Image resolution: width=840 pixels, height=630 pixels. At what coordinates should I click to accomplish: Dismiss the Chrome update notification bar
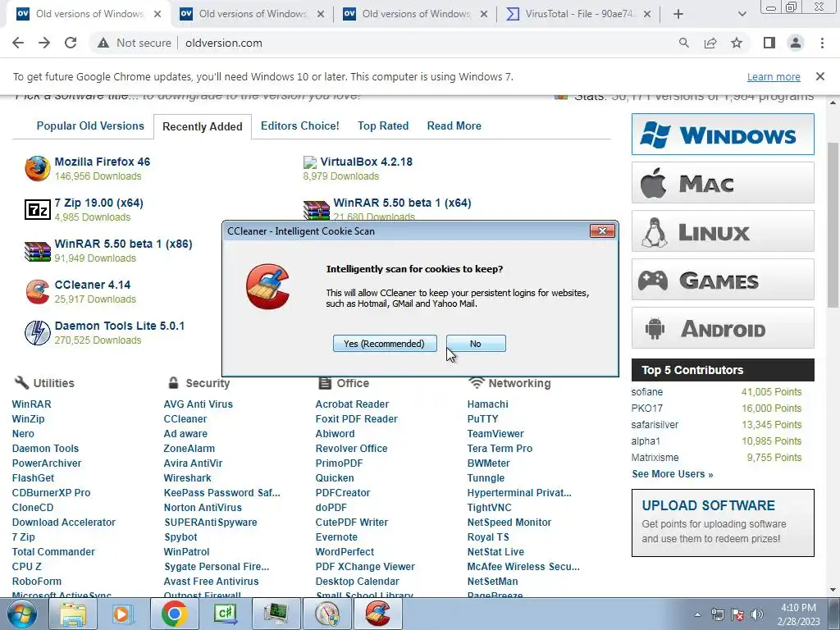coord(819,76)
